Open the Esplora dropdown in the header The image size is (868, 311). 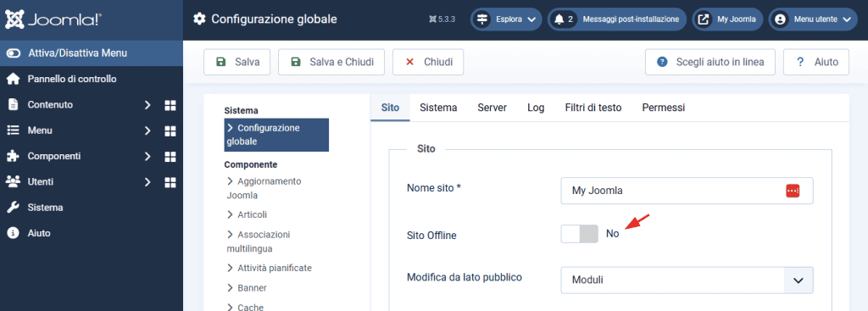pyautogui.click(x=506, y=19)
